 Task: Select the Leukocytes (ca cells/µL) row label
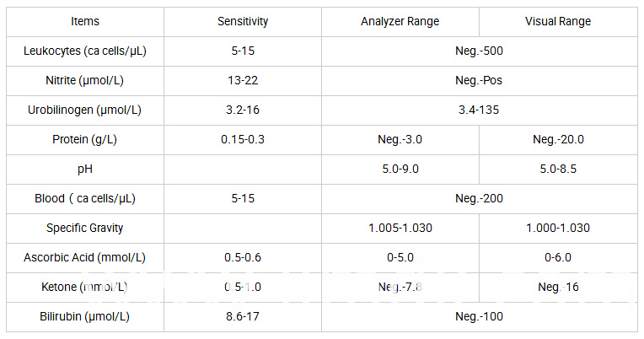tap(85, 51)
